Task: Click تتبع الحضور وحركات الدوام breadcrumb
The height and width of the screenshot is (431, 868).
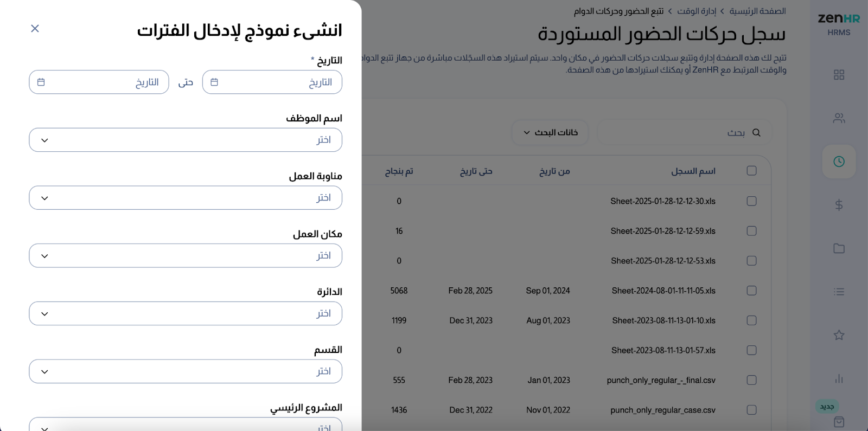Action: click(619, 11)
